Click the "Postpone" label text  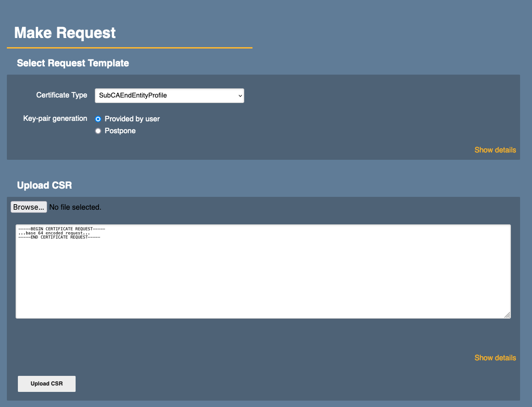[x=120, y=131]
